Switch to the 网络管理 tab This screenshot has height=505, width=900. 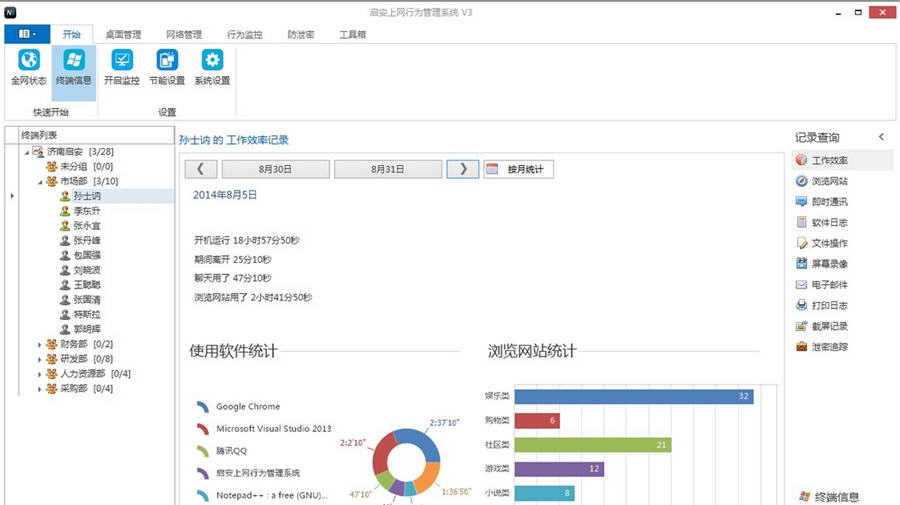tap(184, 34)
